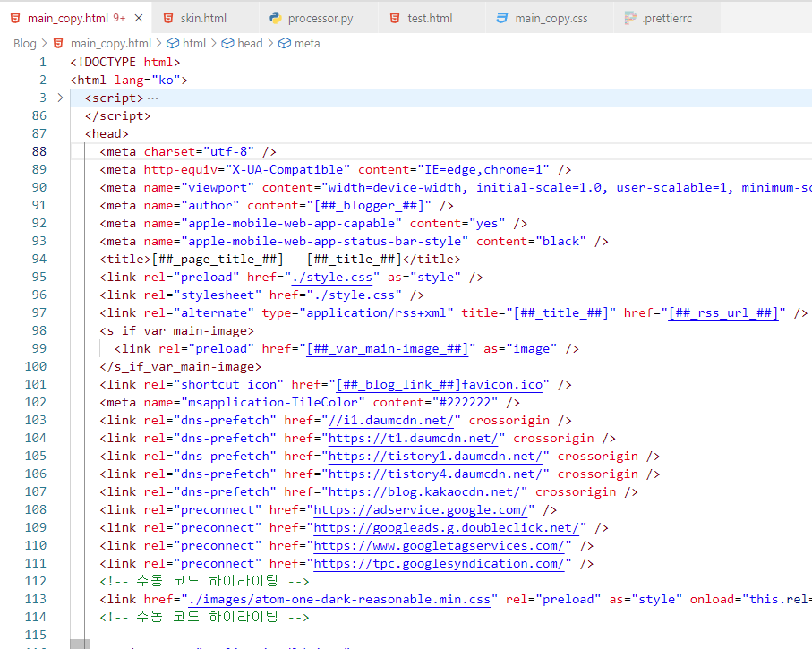Click html element in the breadcrumb
Viewport: 812px width, 649px height.
pyautogui.click(x=194, y=44)
